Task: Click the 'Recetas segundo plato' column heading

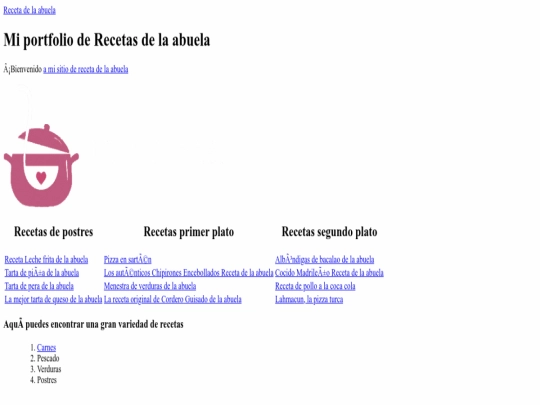Action: pos(329,232)
